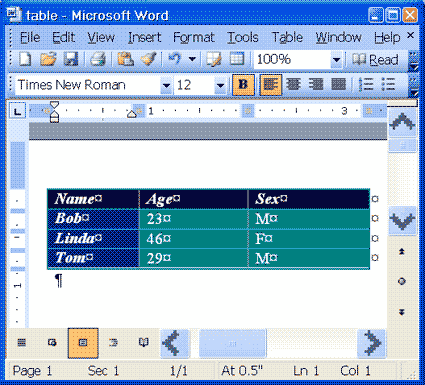Switch to Reading Layout view
425x385 pixels.
(144, 343)
